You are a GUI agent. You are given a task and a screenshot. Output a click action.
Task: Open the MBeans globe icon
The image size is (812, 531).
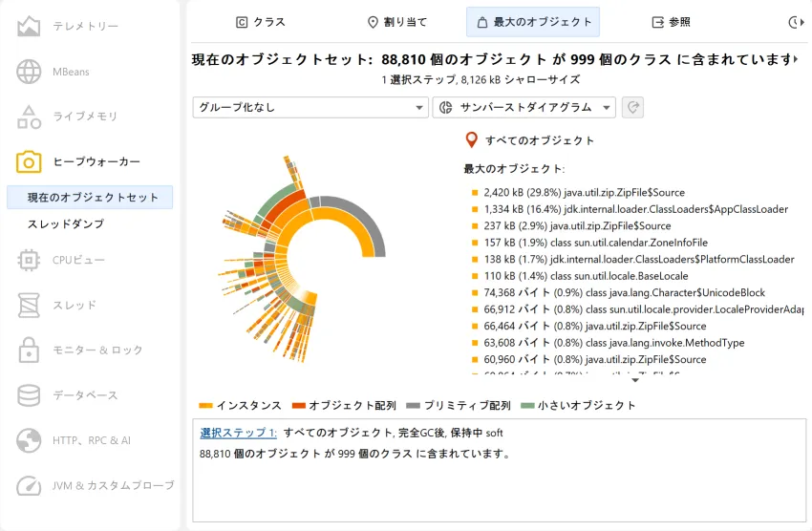click(29, 72)
